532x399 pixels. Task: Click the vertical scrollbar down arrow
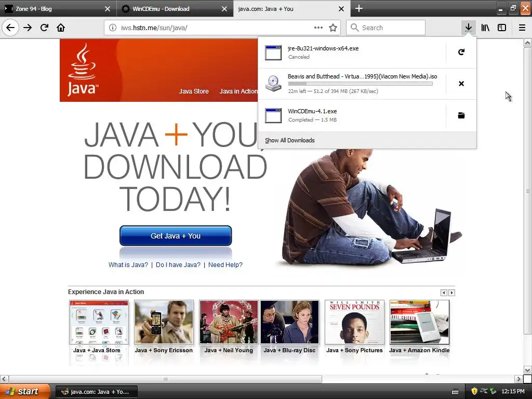click(x=527, y=370)
